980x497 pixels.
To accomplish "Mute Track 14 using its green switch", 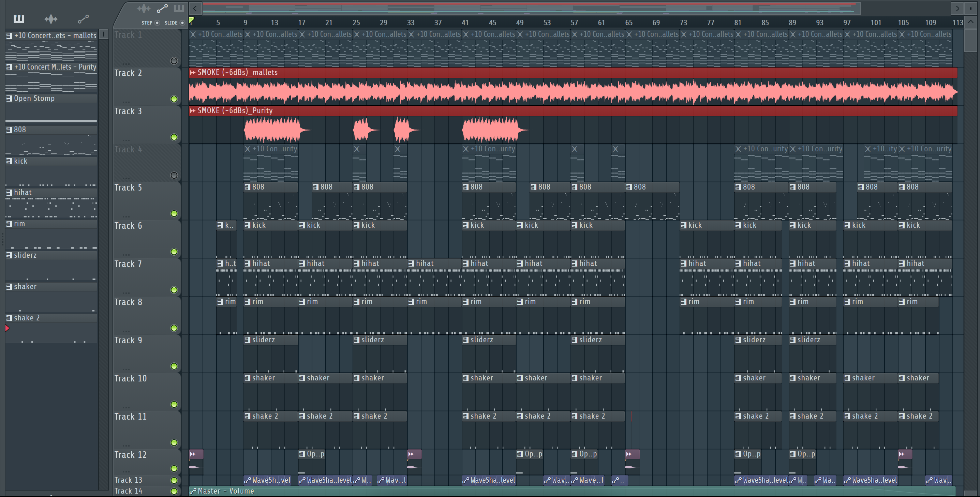I will (x=174, y=491).
